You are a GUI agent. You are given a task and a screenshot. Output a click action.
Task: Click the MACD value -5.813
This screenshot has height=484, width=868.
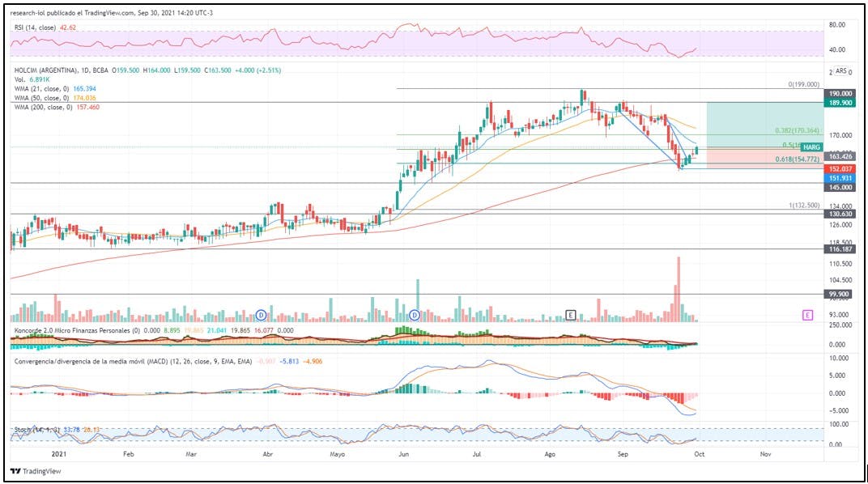290,362
